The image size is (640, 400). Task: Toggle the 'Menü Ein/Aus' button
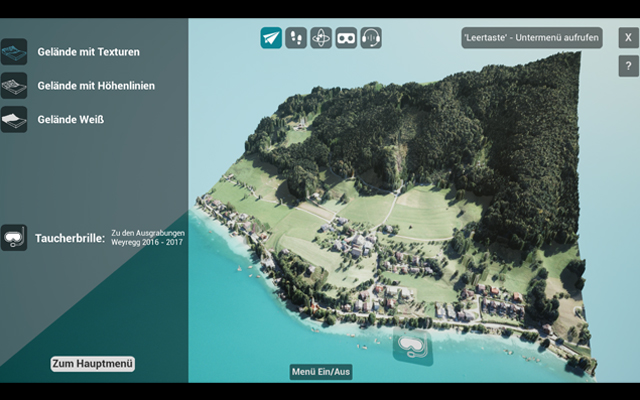point(321,372)
